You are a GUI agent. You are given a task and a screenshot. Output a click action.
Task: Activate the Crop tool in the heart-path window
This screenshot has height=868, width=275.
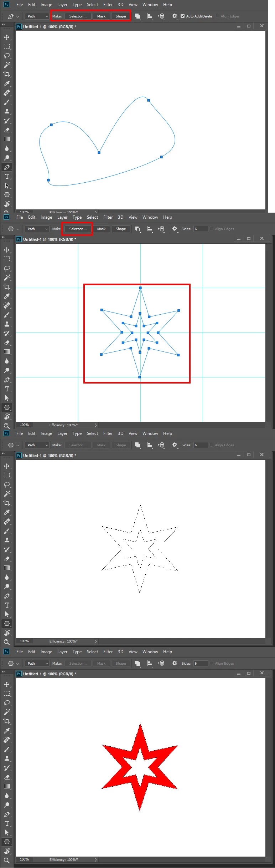coord(7,74)
